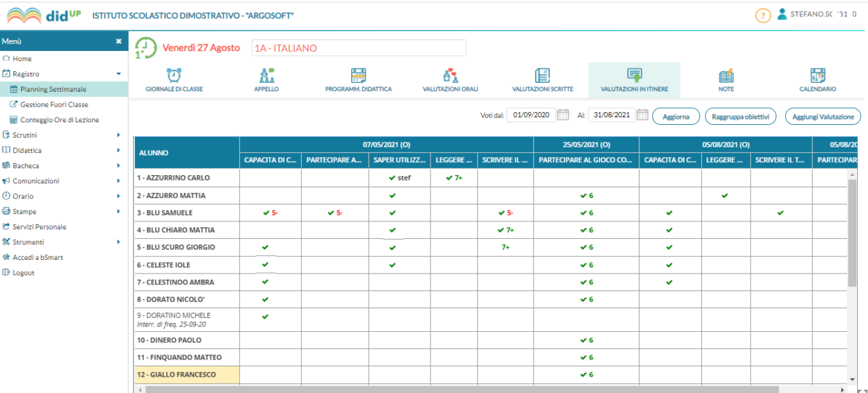Expand the Didattica submenu arrow
Image resolution: width=868 pixels, height=393 pixels.
[x=119, y=151]
